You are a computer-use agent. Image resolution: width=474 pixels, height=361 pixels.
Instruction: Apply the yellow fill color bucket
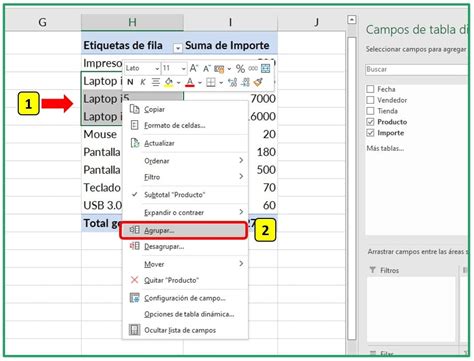[x=169, y=82]
